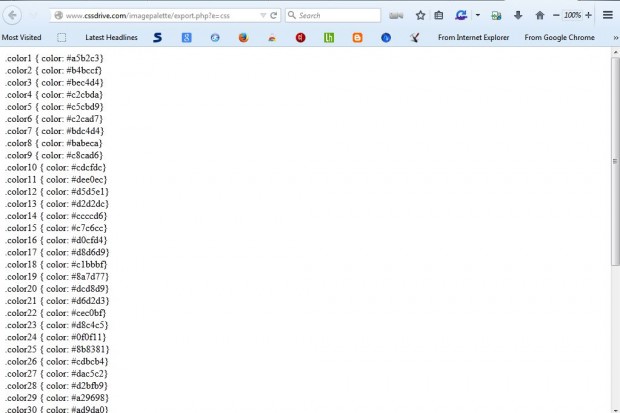Click the line '.color4 { color: #c2cbda}'

click(x=54, y=95)
